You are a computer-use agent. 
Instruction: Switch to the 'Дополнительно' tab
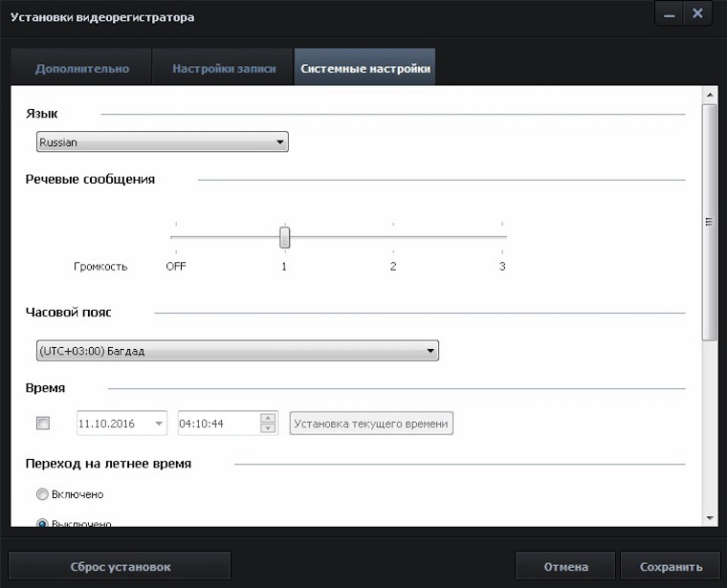coord(81,69)
